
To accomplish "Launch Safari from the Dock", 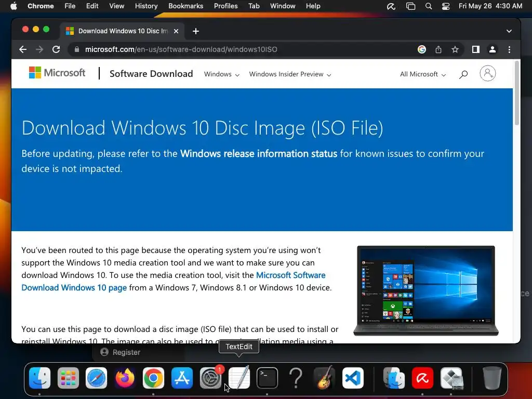I will point(96,378).
